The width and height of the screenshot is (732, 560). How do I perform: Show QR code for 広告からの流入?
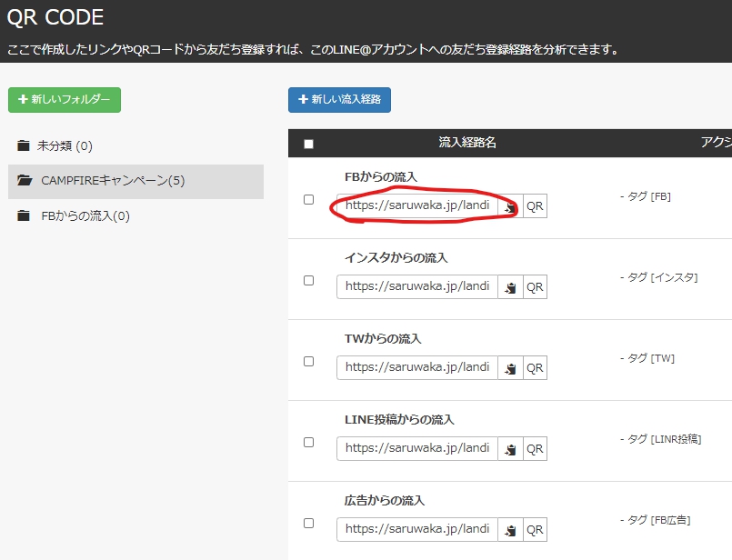pyautogui.click(x=535, y=530)
